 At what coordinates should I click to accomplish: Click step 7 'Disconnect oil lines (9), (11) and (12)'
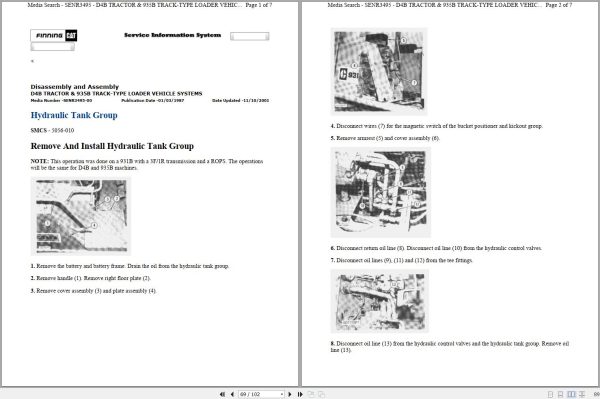402,261
